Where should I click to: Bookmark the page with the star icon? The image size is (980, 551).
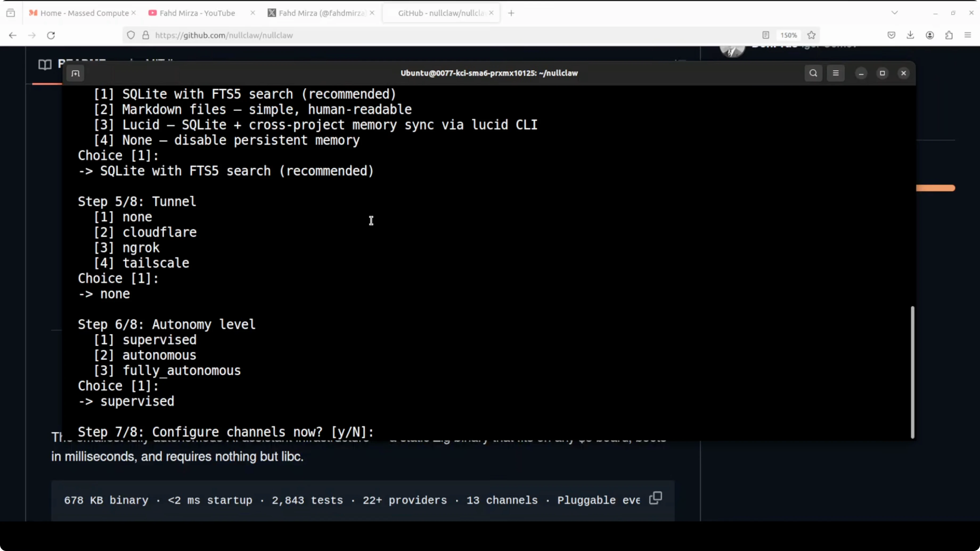coord(811,35)
